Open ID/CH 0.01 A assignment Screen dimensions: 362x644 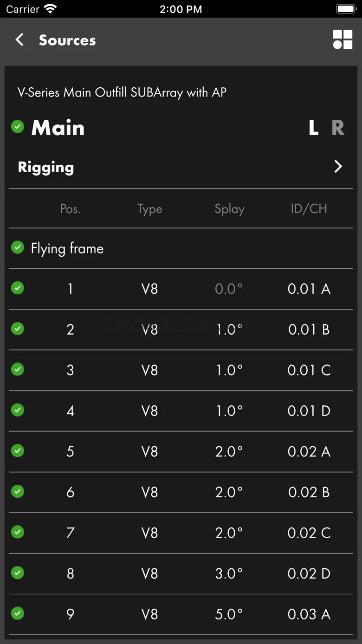(309, 289)
